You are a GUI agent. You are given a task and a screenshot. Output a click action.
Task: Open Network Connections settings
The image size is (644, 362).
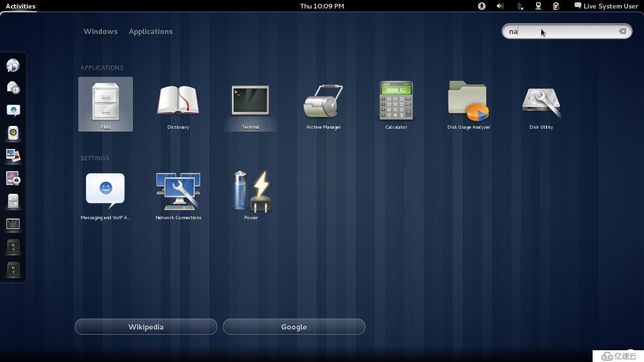[178, 195]
